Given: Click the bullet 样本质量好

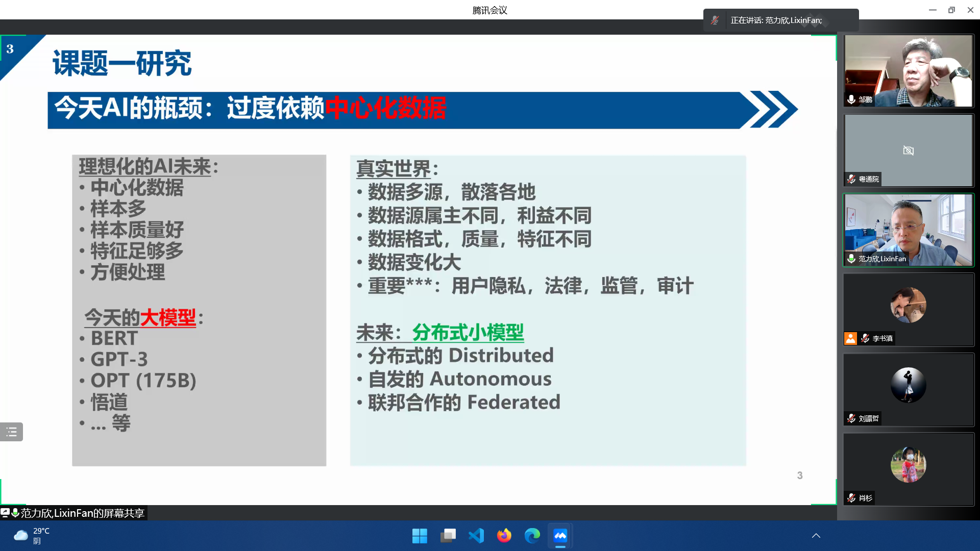Looking at the screenshot, I should point(137,230).
